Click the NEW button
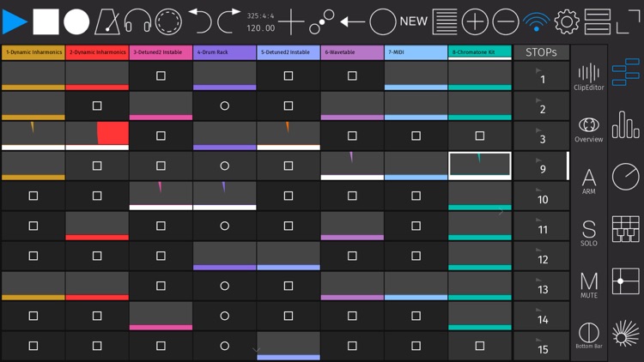Viewport: 644px width, 362px height. (x=414, y=21)
